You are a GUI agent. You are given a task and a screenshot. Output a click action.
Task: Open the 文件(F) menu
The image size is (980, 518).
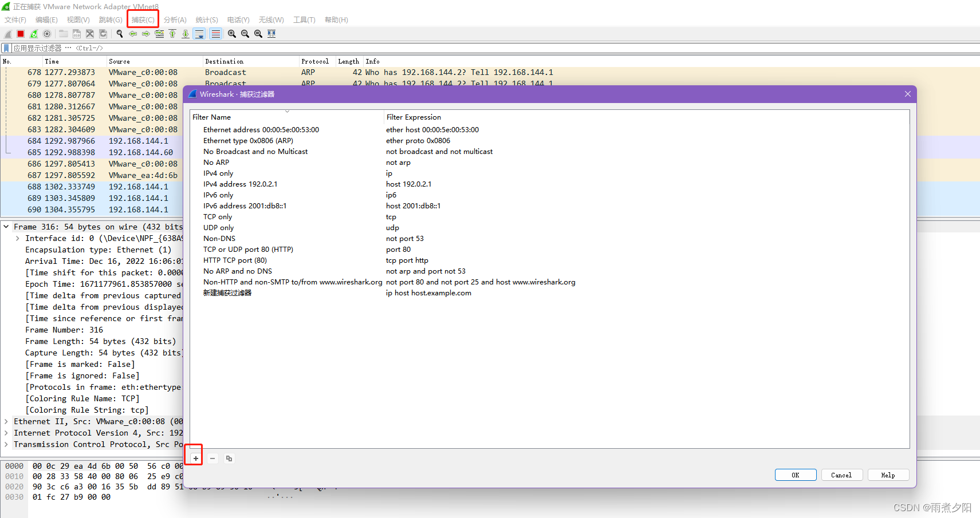pos(15,20)
